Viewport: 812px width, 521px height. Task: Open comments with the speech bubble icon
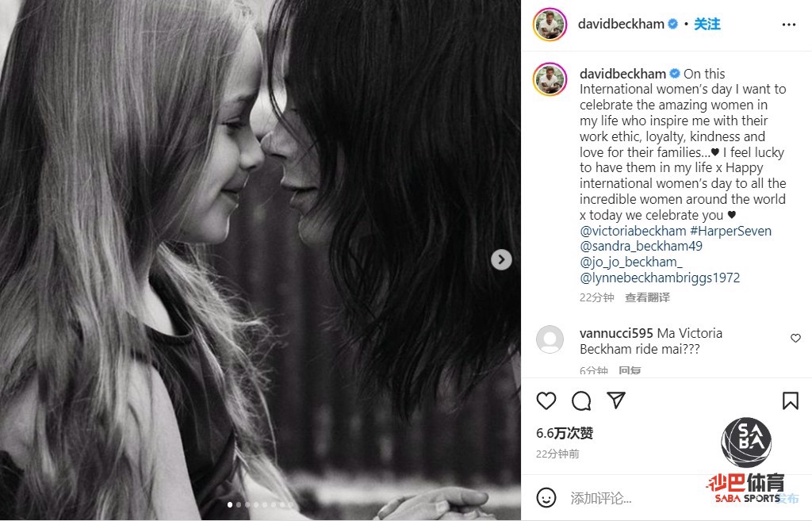coord(581,400)
